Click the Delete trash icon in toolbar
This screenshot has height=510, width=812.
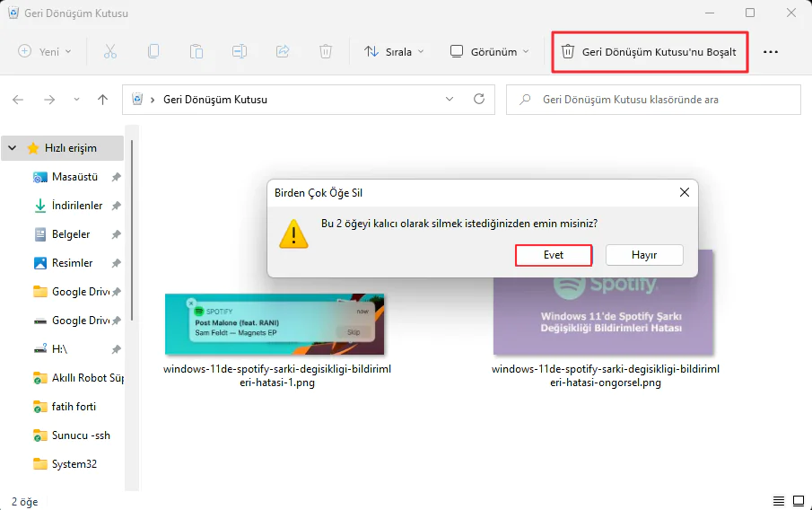(x=326, y=51)
